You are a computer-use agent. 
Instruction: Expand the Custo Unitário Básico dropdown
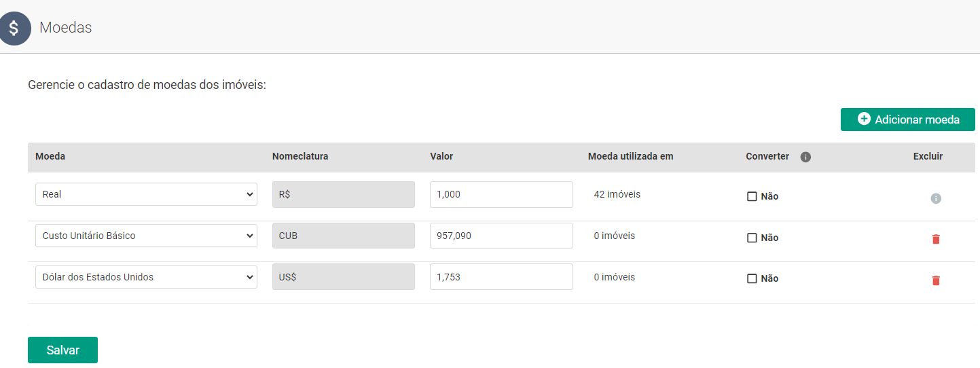[x=146, y=236]
